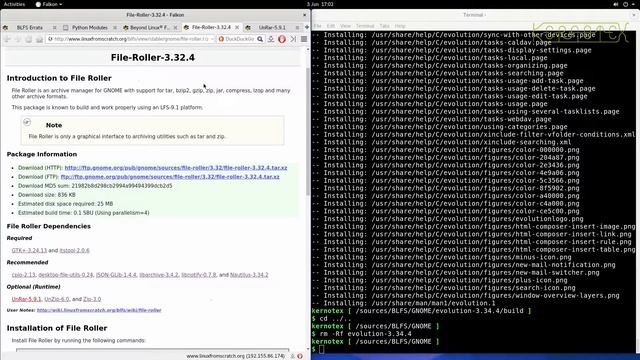
Task: Switch to the Python Modules tab
Action: pyautogui.click(x=89, y=27)
